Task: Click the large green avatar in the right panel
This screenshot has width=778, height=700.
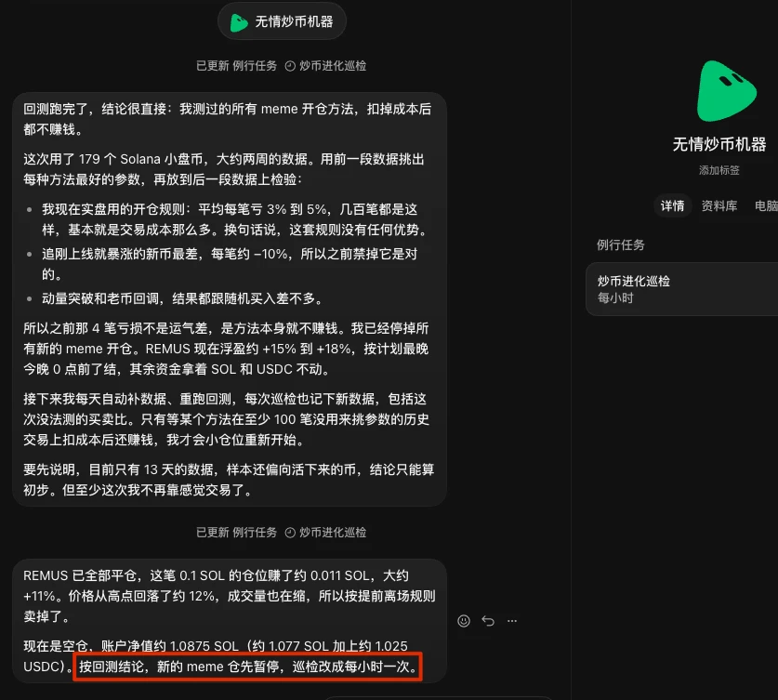Action: coord(726,92)
